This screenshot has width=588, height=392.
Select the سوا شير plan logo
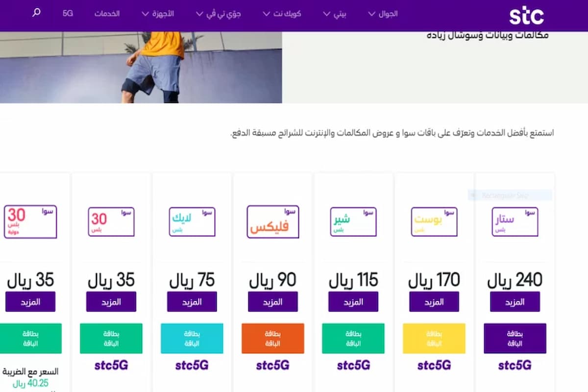tap(353, 222)
